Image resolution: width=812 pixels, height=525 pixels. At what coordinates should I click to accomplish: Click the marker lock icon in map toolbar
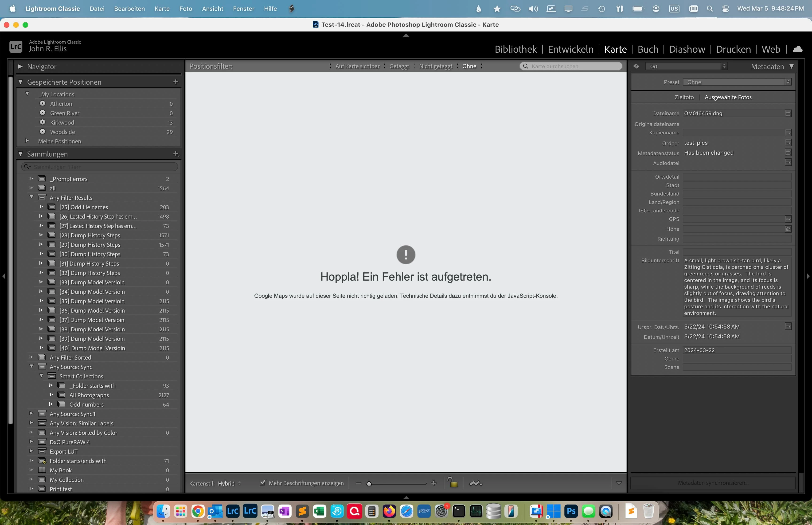tap(453, 483)
